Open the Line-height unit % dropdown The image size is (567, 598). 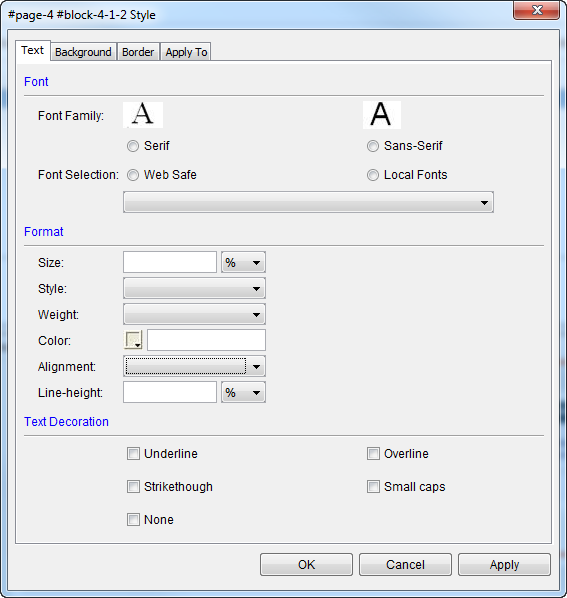(243, 392)
